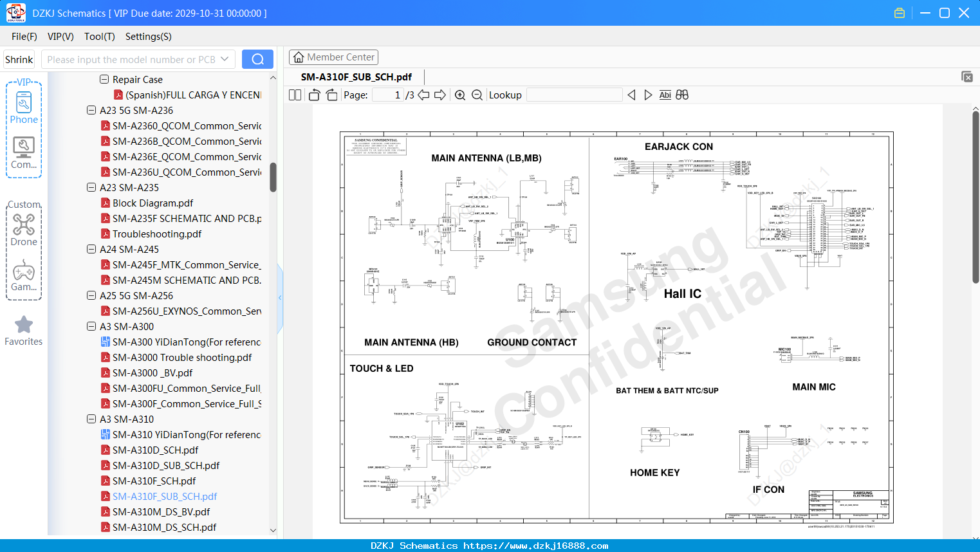Rotate page counterclockwise
This screenshot has height=552, width=980.
click(314, 95)
